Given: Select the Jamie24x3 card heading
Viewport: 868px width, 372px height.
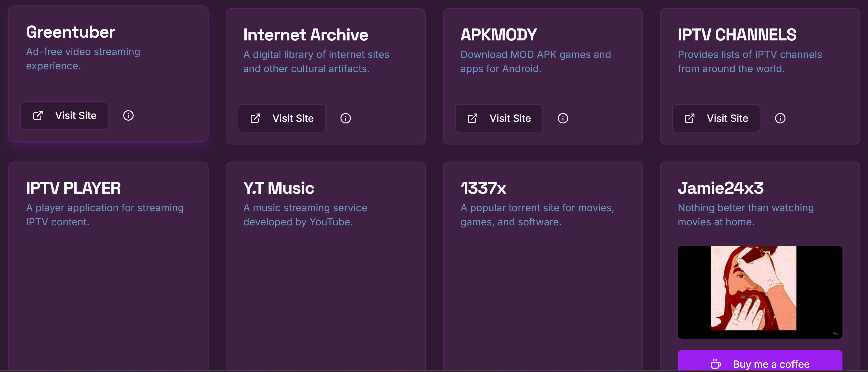Looking at the screenshot, I should [720, 188].
